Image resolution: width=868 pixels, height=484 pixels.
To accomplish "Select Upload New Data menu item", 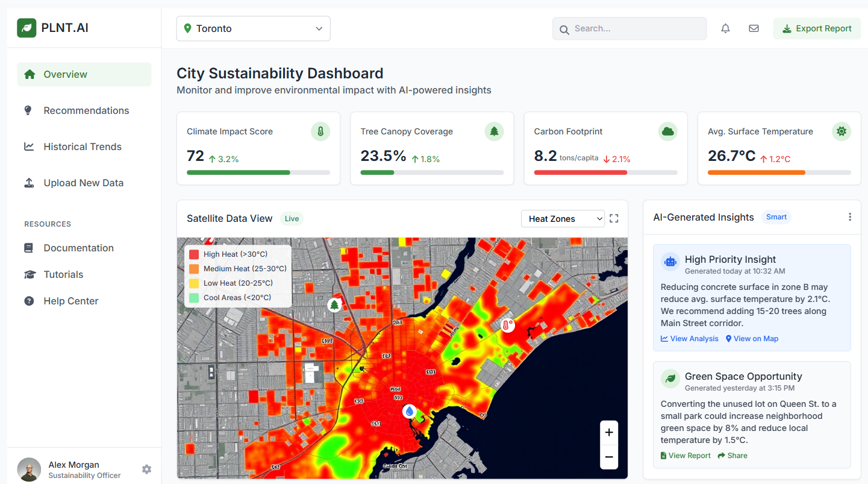I will (x=83, y=183).
